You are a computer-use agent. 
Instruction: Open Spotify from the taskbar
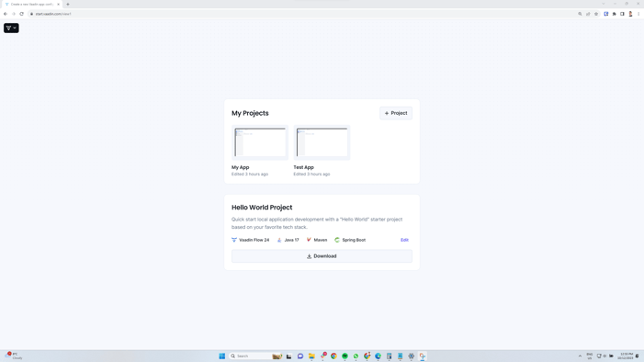coord(345,356)
